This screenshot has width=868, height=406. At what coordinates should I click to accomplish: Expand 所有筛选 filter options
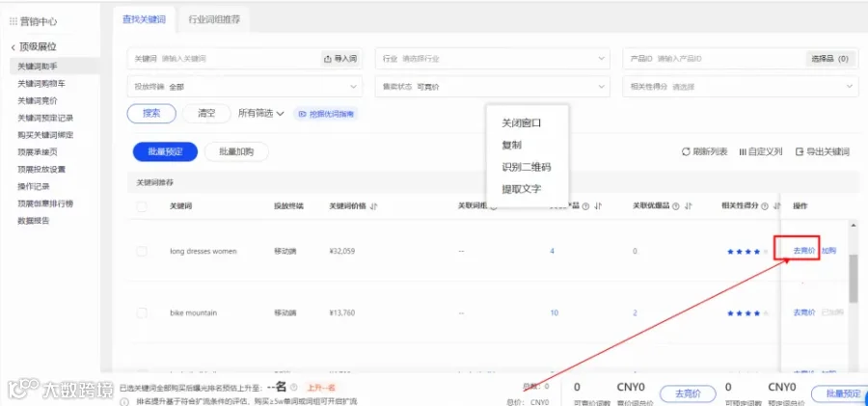(x=260, y=114)
